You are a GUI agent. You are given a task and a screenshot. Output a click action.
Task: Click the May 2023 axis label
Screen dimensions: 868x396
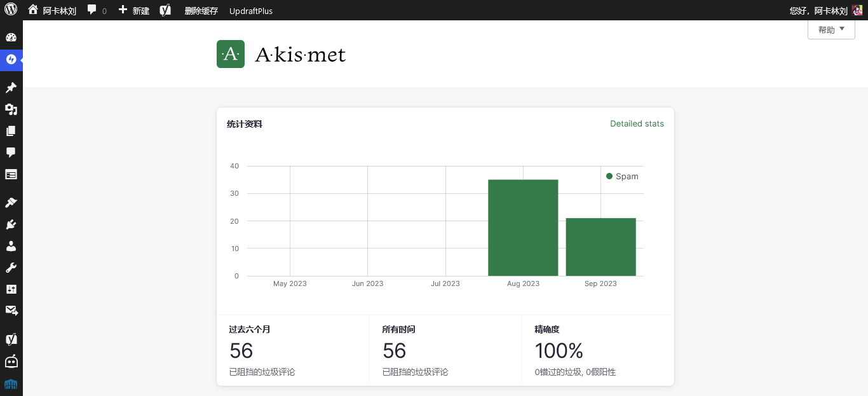tap(290, 283)
